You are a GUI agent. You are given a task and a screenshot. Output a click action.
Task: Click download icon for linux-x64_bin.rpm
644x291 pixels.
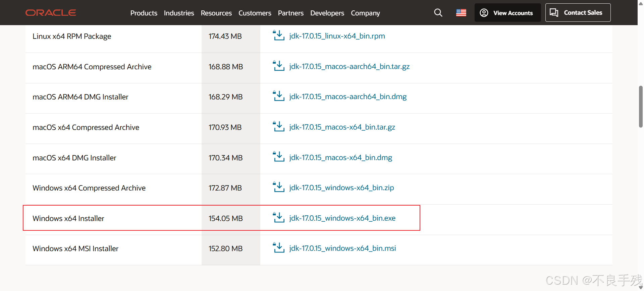(x=278, y=35)
